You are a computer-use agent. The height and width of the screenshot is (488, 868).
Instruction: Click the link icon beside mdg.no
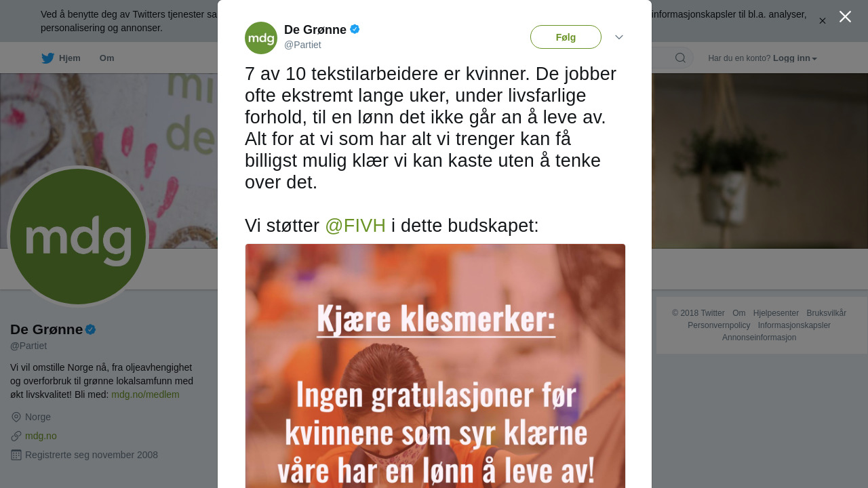click(x=16, y=436)
